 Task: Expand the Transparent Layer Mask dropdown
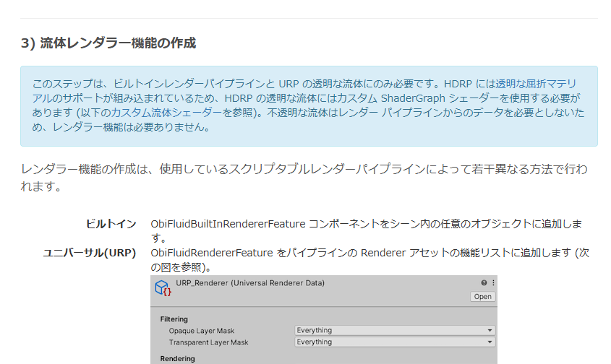(394, 342)
